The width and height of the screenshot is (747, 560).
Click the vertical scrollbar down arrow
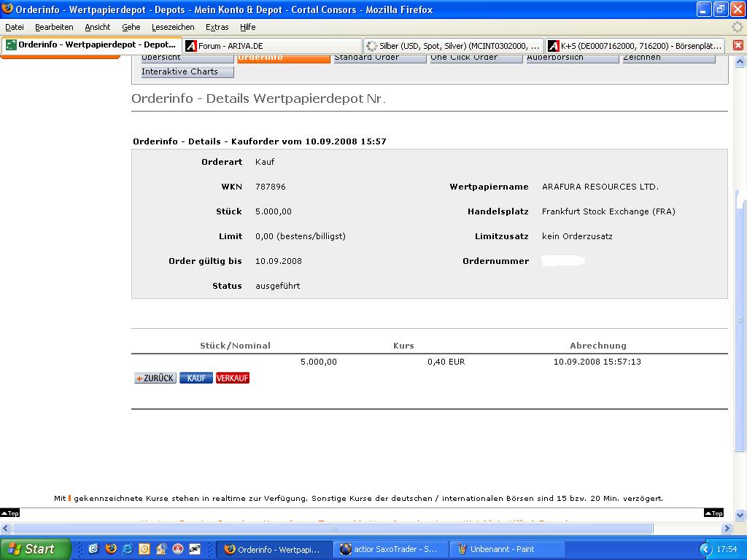point(740,515)
